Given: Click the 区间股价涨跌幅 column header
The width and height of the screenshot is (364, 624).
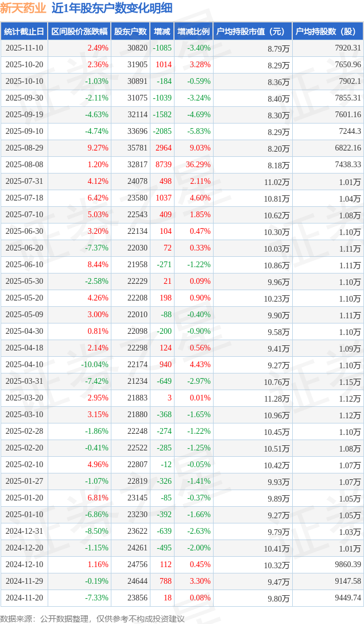Looking at the screenshot, I should pos(79,32).
